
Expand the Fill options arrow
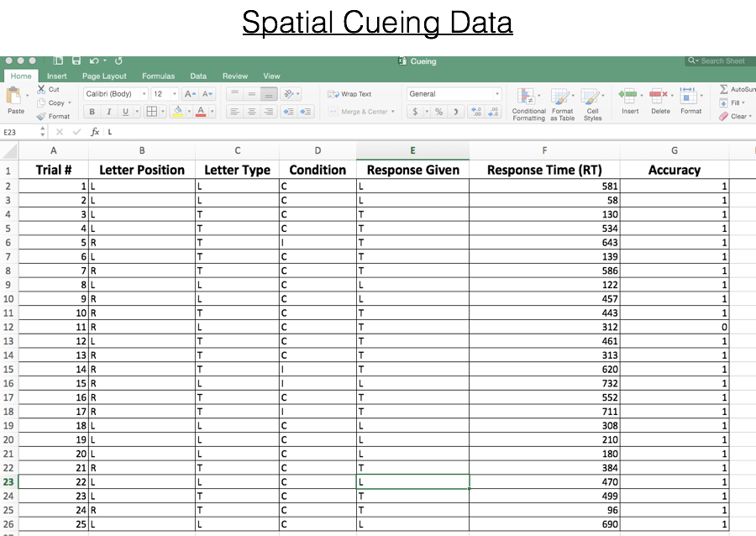pyautogui.click(x=743, y=102)
